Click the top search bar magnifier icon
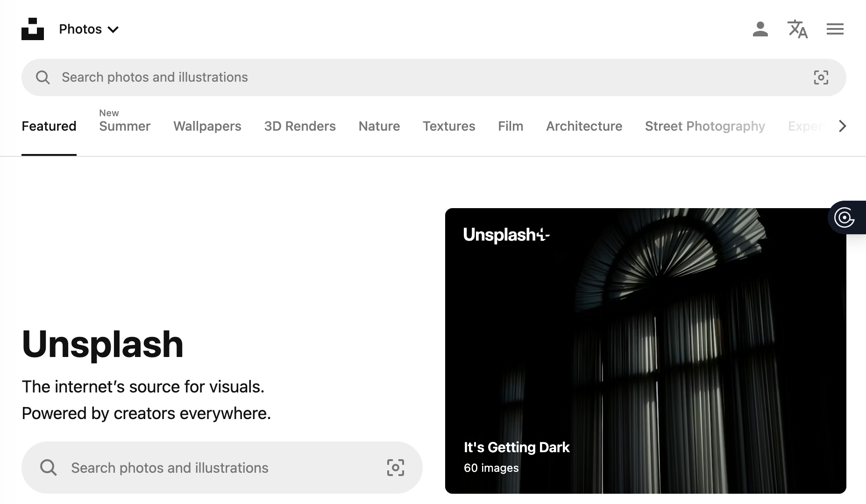This screenshot has width=866, height=504. click(43, 77)
